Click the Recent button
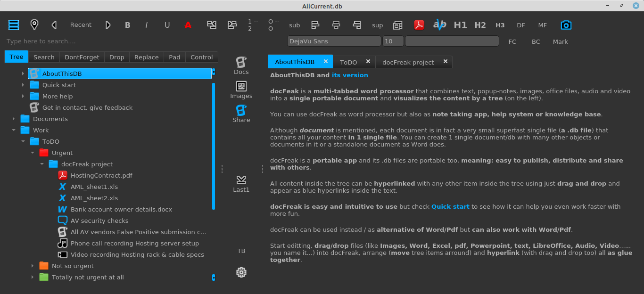Image resolution: width=644 pixels, height=294 pixels. (81, 25)
